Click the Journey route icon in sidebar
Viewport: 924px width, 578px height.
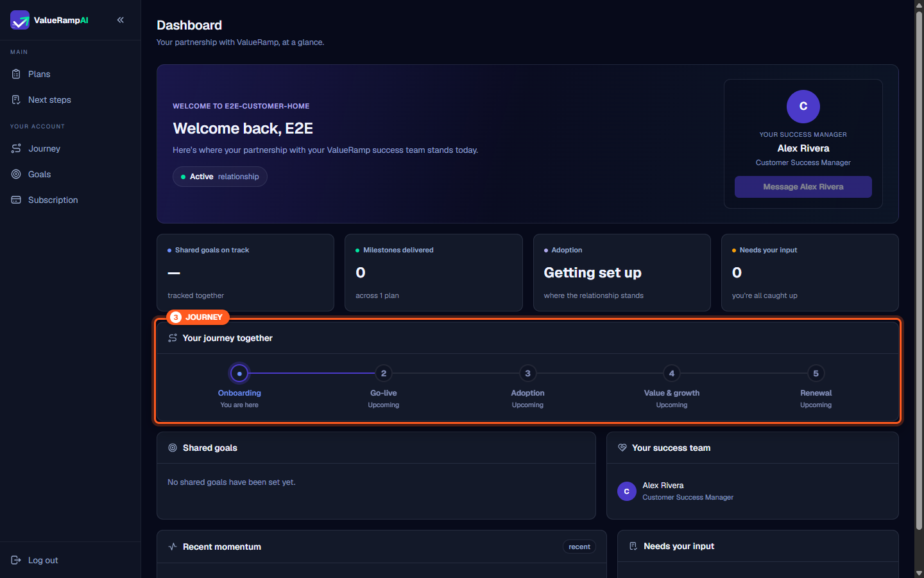pyautogui.click(x=16, y=148)
